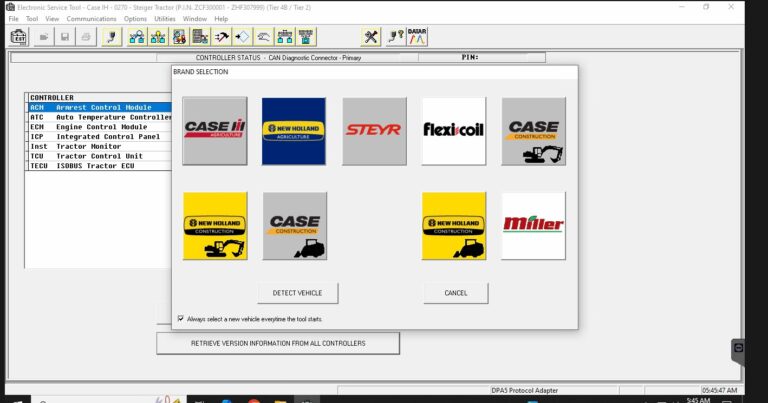Open the Utilities menu
768x403 pixels.
tap(165, 19)
